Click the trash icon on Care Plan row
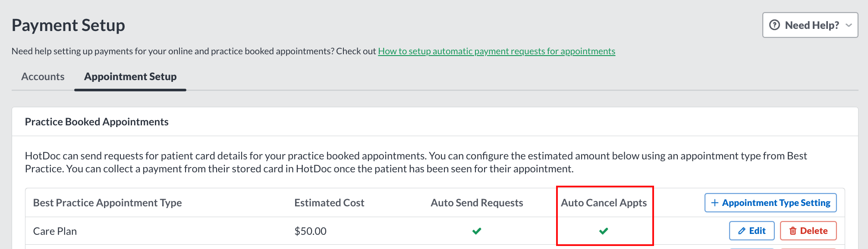The width and height of the screenshot is (868, 249). click(x=793, y=231)
